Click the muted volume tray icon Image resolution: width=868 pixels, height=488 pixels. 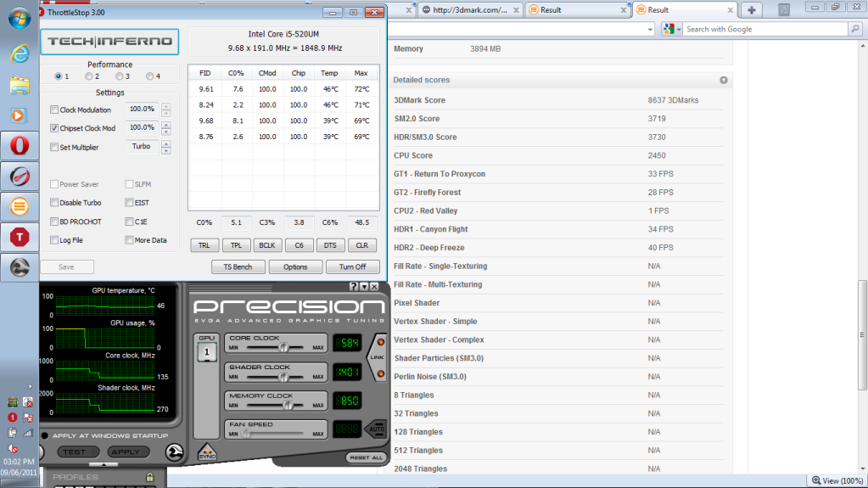coord(12,447)
